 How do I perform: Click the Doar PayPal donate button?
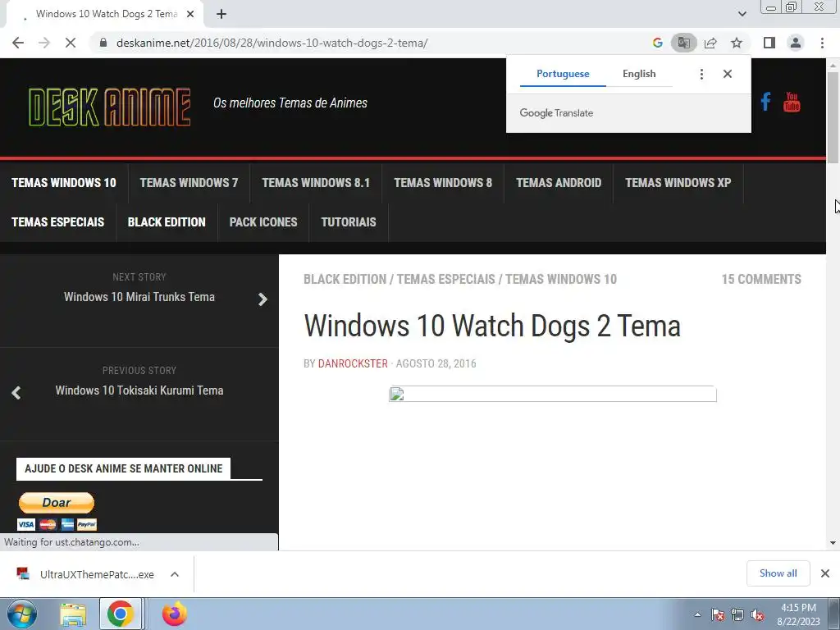[57, 503]
